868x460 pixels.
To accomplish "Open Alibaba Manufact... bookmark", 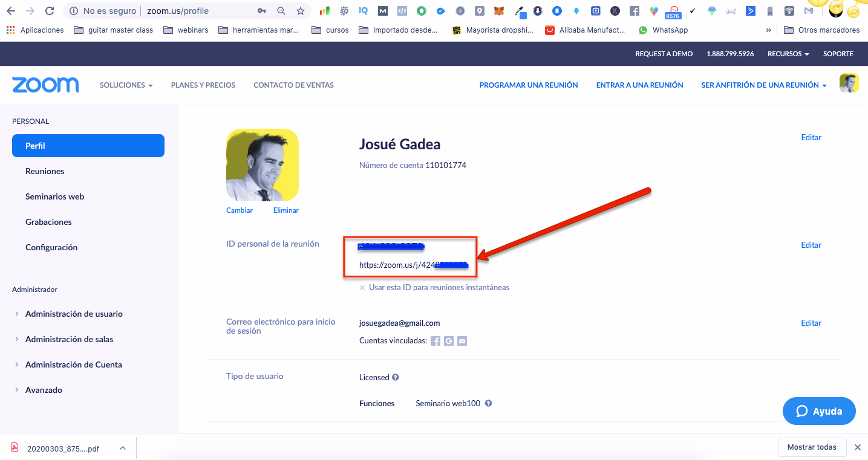I will [585, 30].
